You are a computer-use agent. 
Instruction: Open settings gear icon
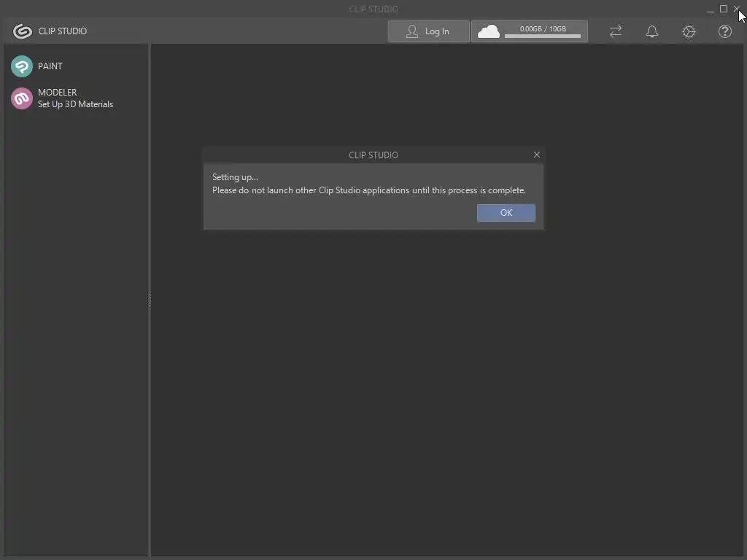(x=689, y=31)
